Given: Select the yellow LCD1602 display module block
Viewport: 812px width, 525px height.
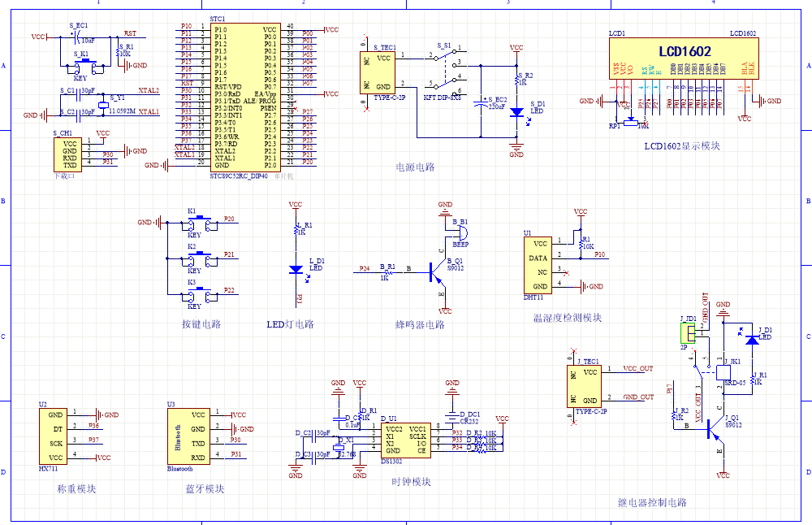Looking at the screenshot, I should click(684, 59).
